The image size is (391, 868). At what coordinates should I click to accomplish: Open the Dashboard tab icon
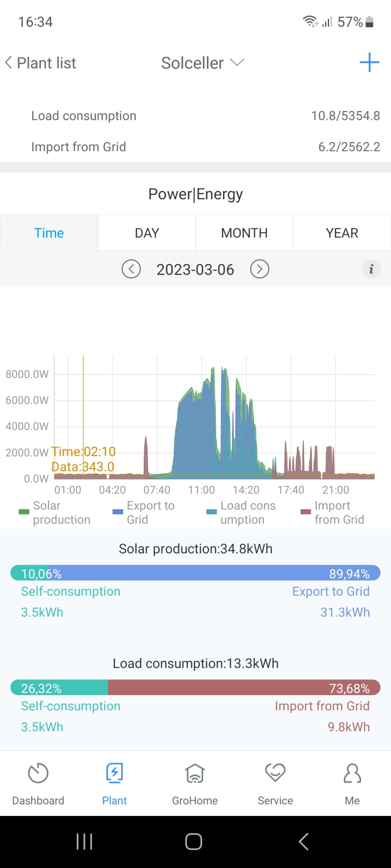(38, 773)
